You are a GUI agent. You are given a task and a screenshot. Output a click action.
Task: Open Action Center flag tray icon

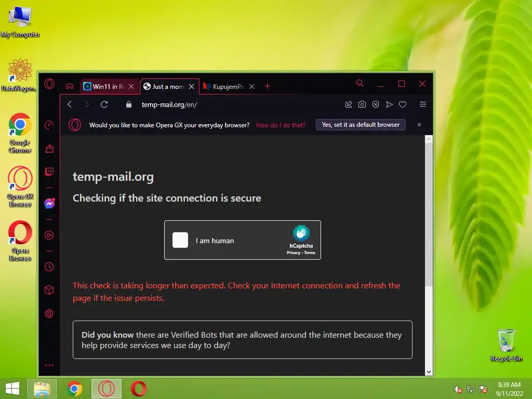coord(483,389)
